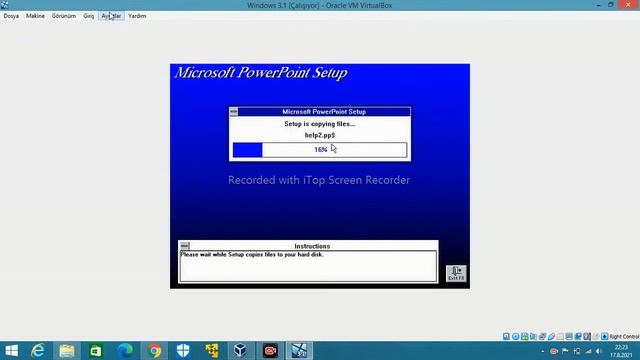Open the Windows Start menu

(x=11, y=351)
